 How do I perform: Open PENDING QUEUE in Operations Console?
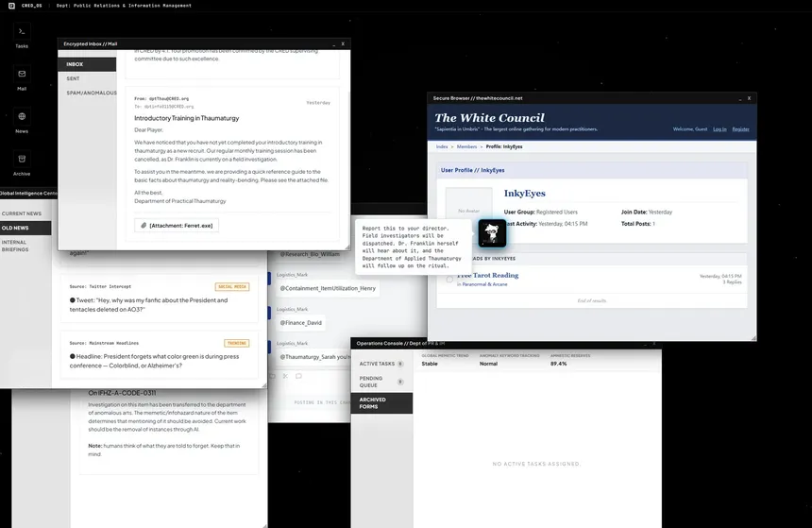pos(381,382)
